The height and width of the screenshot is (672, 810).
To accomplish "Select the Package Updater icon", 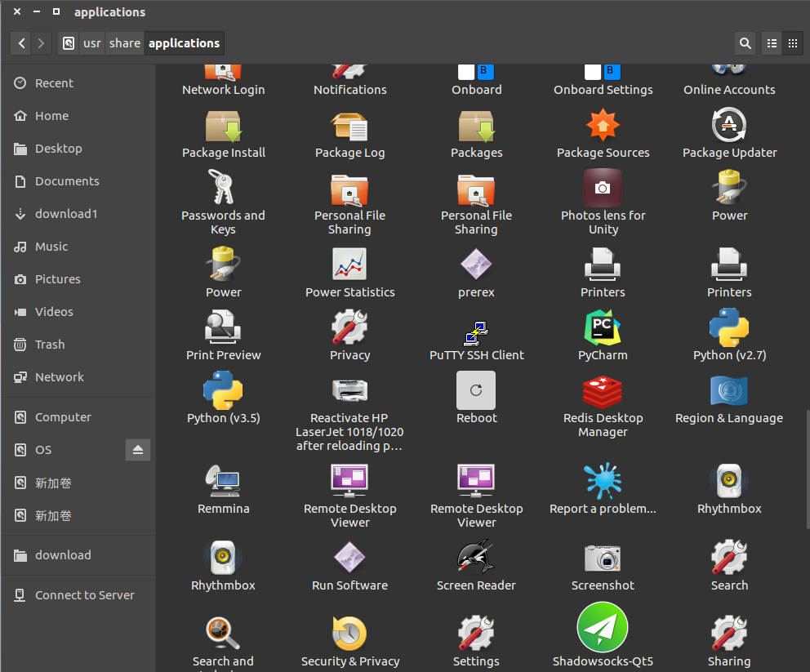I will pyautogui.click(x=729, y=125).
